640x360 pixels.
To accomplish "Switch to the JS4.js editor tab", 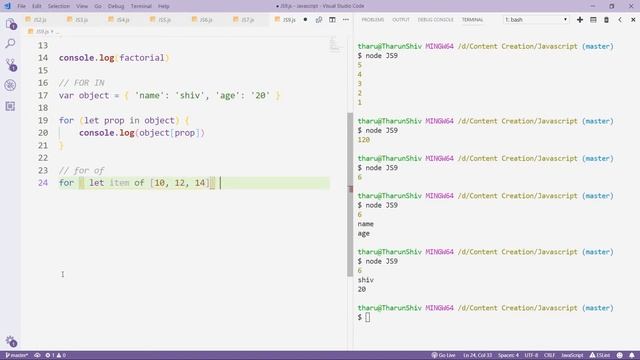I will point(123,20).
